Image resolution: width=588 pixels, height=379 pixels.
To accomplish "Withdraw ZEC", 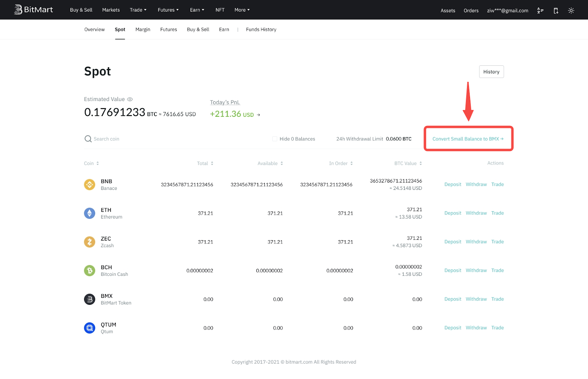I will point(476,242).
